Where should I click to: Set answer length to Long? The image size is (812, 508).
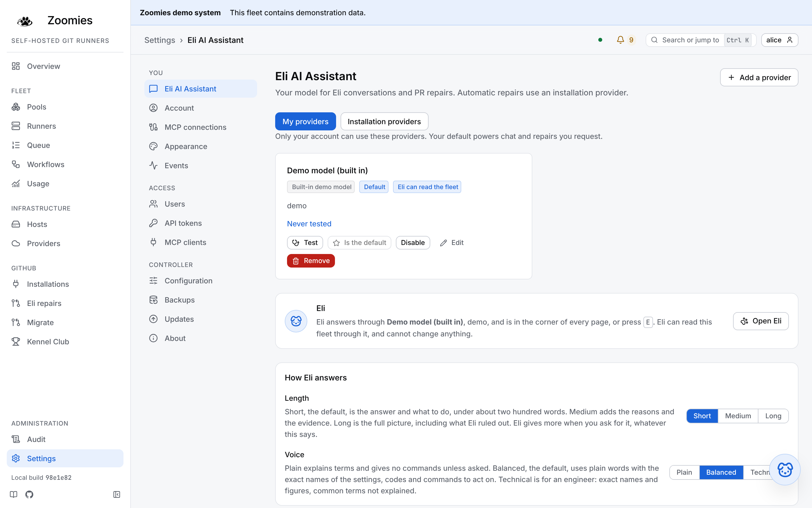pyautogui.click(x=773, y=416)
